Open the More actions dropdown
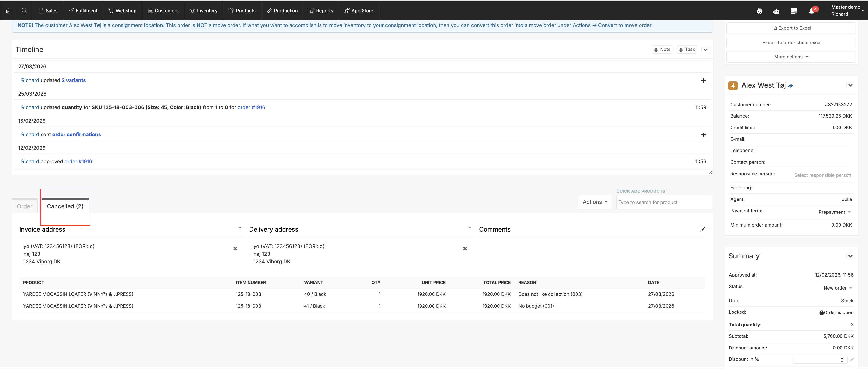 tap(791, 57)
